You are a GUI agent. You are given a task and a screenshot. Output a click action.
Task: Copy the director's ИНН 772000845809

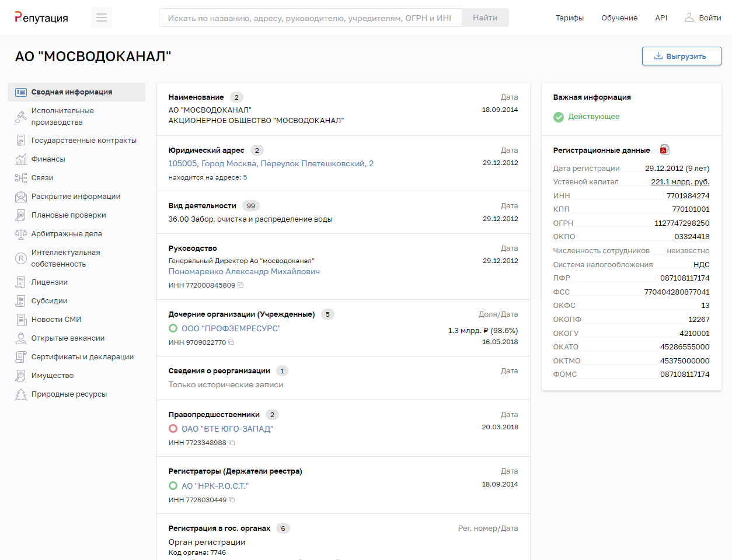coord(240,285)
